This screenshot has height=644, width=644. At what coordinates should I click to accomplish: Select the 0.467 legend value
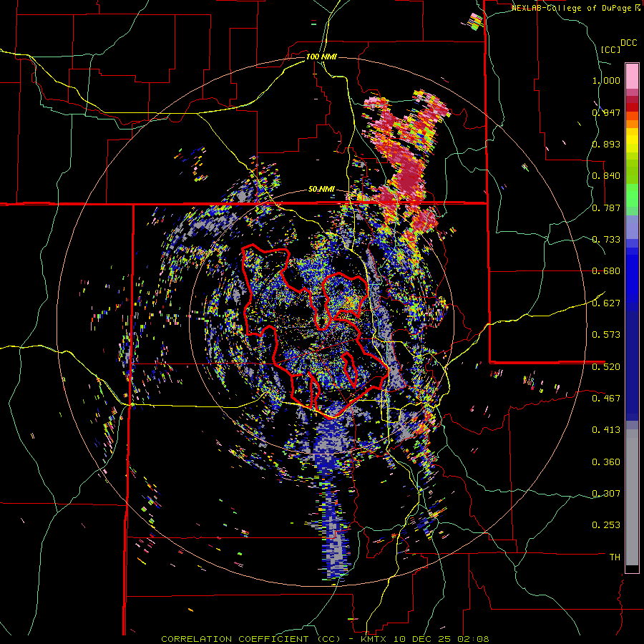point(606,398)
